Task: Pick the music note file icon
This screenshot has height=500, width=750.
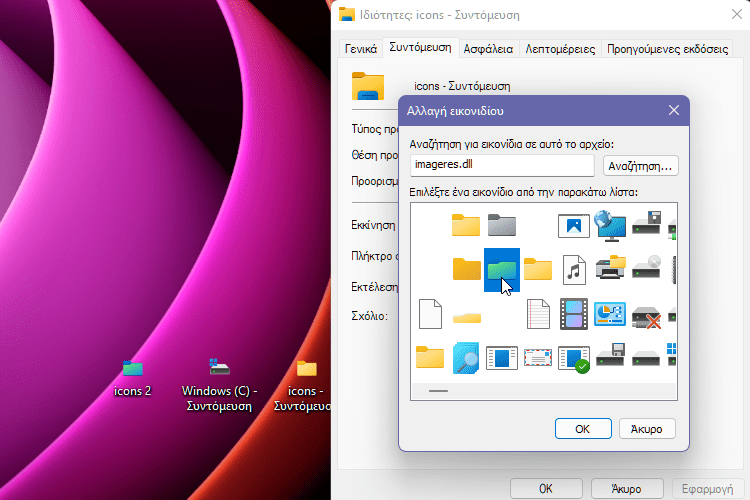Action: coord(574,270)
